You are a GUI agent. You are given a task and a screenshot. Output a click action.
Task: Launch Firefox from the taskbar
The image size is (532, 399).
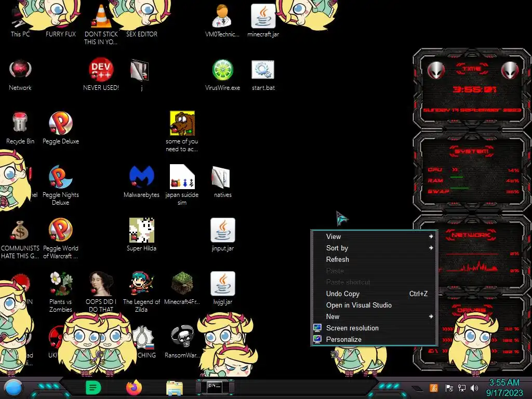(x=134, y=388)
